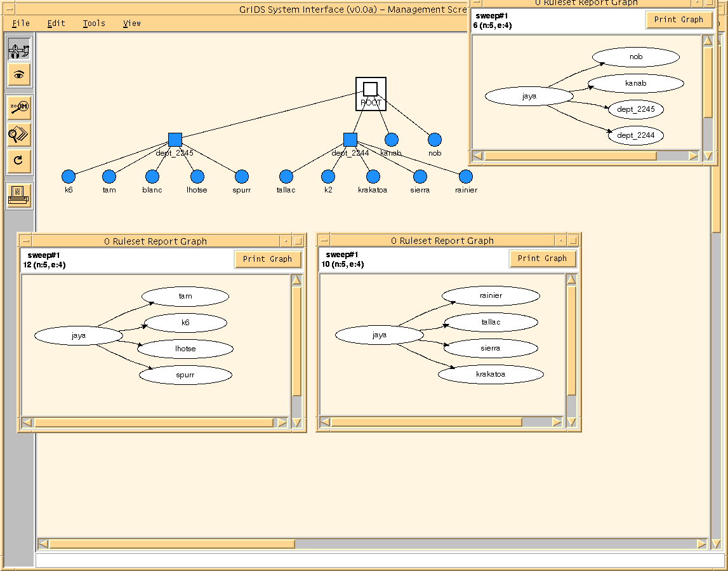
Task: Open the Tools menu
Action: tap(94, 24)
